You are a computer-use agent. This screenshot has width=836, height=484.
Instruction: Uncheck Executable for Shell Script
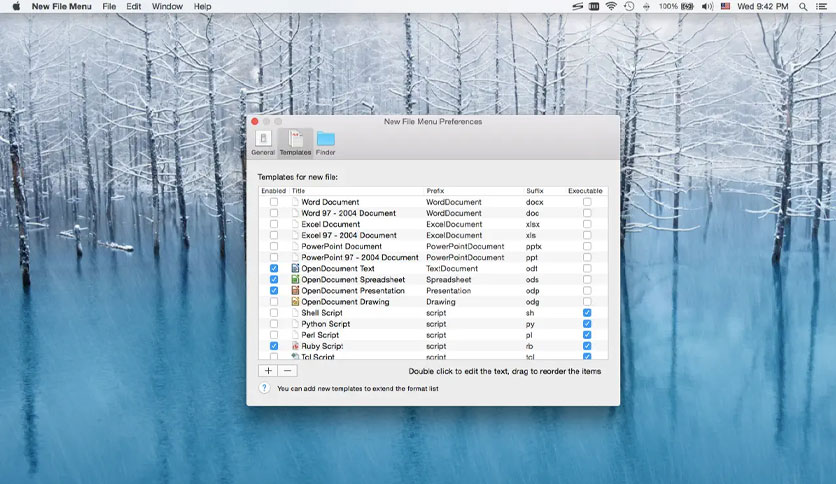click(587, 313)
